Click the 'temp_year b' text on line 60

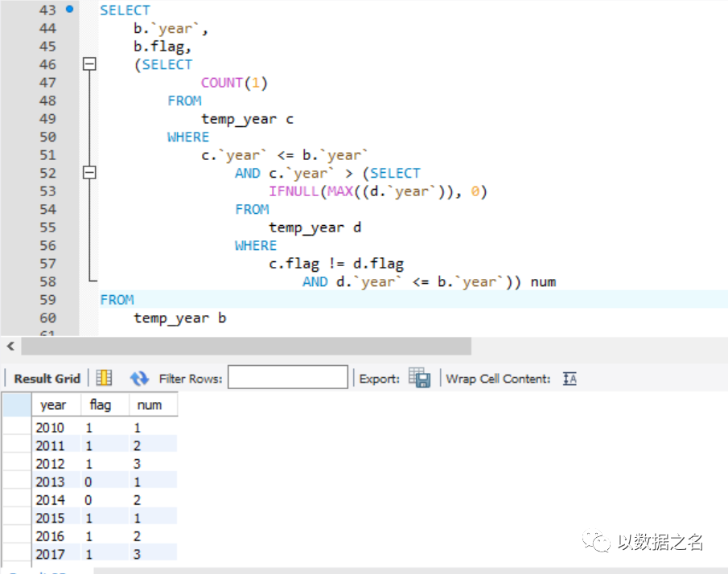(x=179, y=318)
